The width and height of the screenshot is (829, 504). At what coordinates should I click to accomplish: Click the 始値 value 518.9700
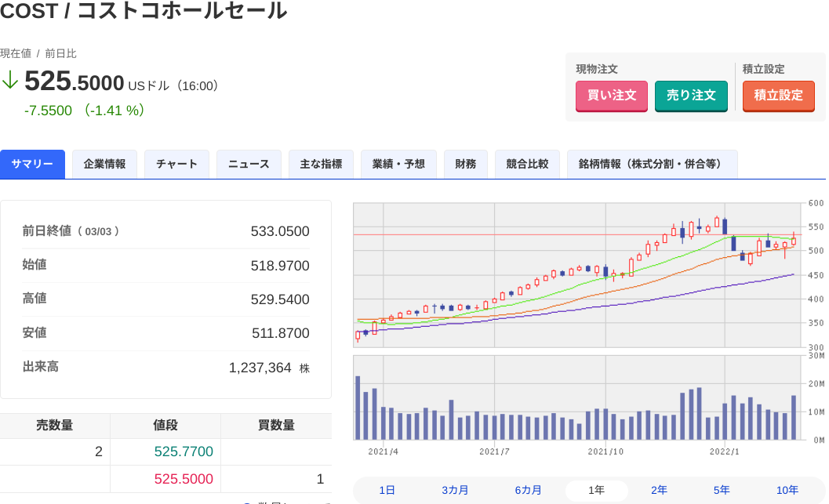[280, 266]
